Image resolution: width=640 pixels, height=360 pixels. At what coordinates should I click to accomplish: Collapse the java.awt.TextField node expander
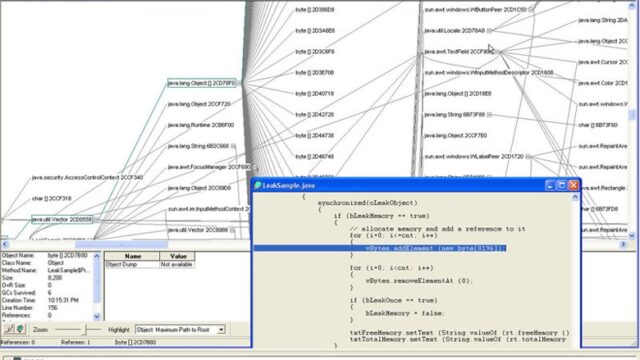[497, 52]
